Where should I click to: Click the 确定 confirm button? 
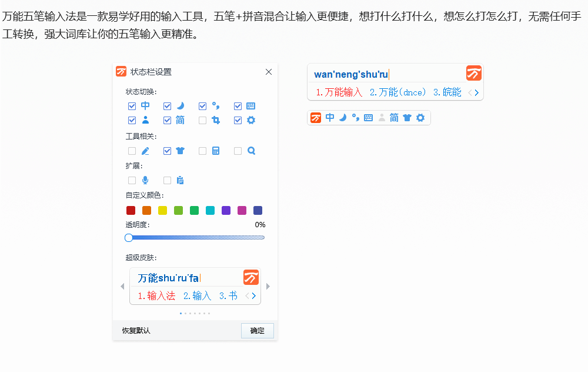(x=258, y=331)
